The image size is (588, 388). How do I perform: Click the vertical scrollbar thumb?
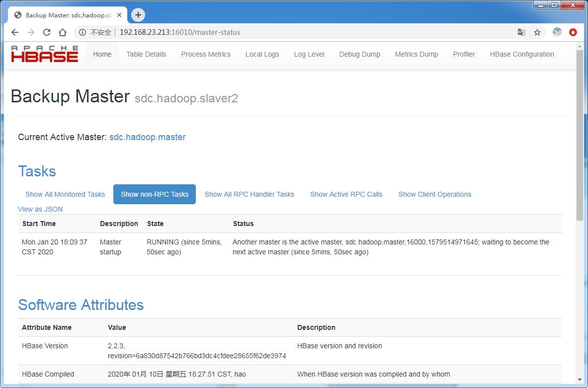(x=580, y=135)
